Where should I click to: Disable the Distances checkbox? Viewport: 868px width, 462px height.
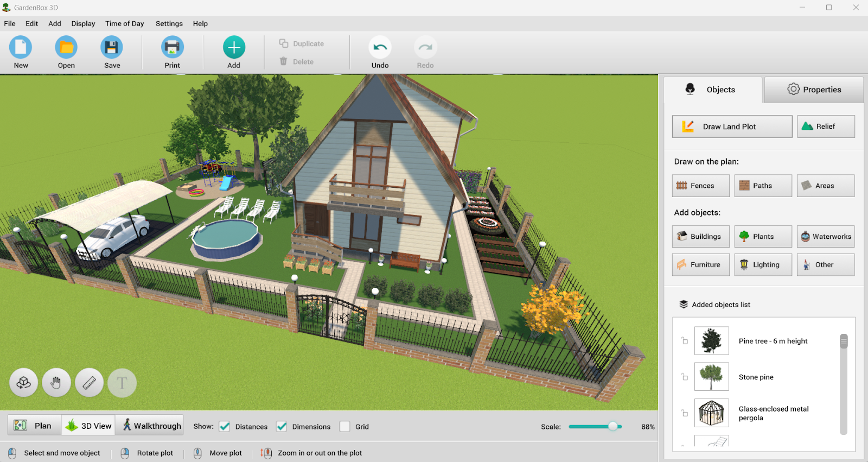click(225, 427)
